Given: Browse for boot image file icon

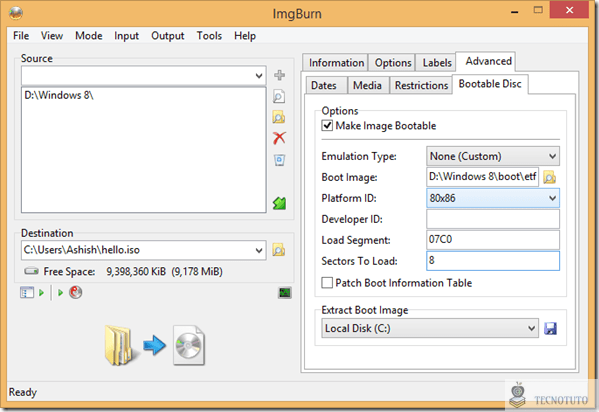Looking at the screenshot, I should point(550,177).
